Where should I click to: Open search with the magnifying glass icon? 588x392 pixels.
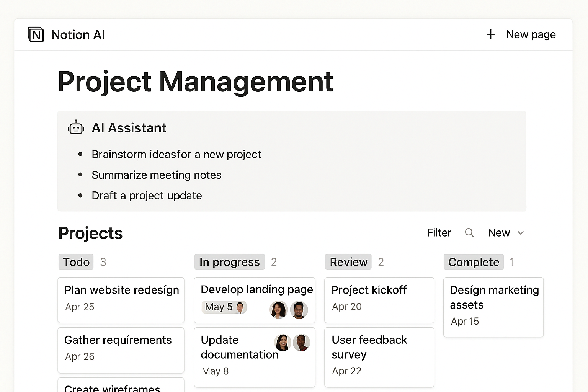pyautogui.click(x=469, y=233)
